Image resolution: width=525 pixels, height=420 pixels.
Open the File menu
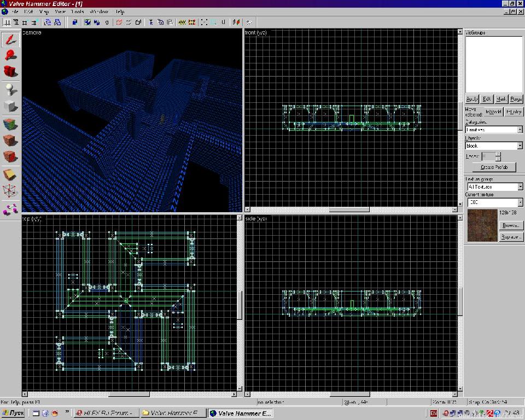pos(15,11)
